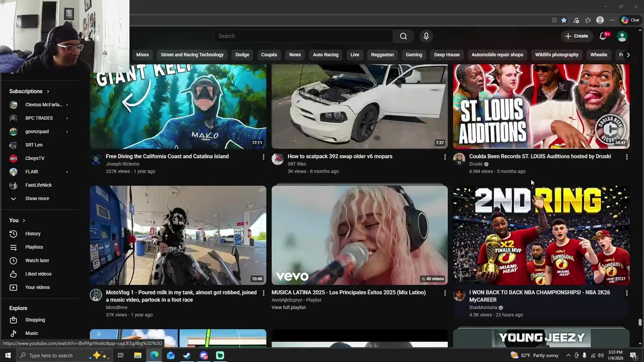The width and height of the screenshot is (644, 362).
Task: Open options for Free Diving Catalina video
Action: coord(263,157)
